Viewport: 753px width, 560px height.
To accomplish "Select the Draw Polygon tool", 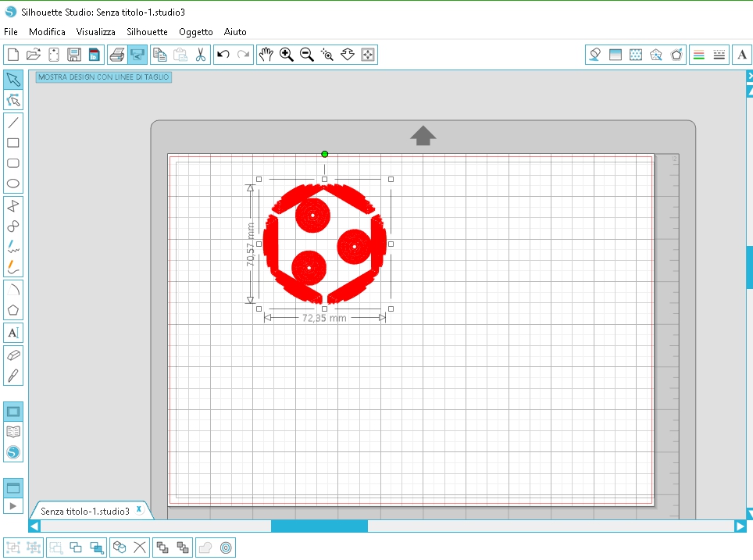I will (x=13, y=206).
